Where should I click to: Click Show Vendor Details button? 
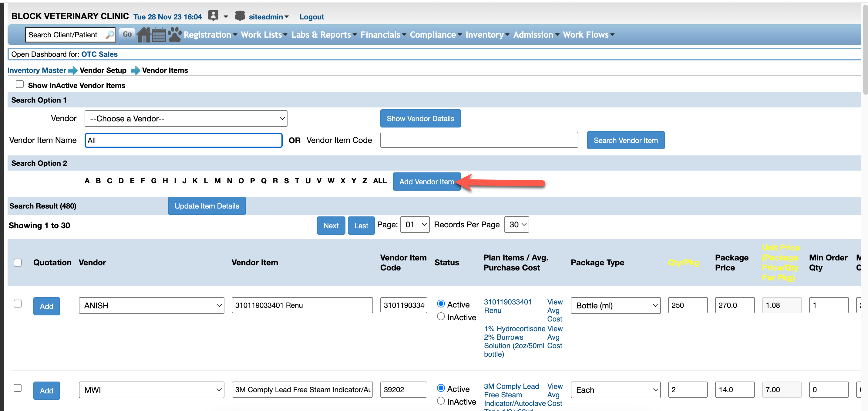420,118
